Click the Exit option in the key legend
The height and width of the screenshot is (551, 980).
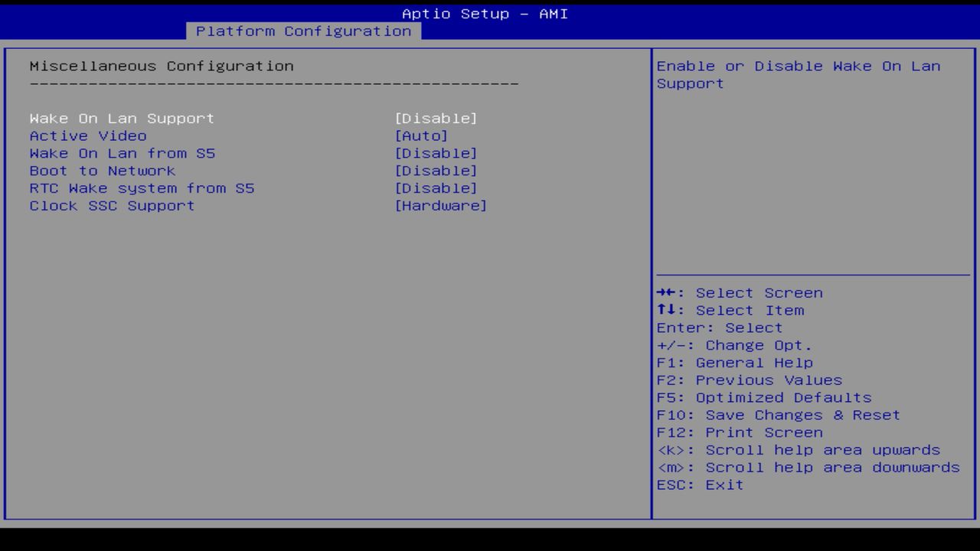click(x=700, y=484)
